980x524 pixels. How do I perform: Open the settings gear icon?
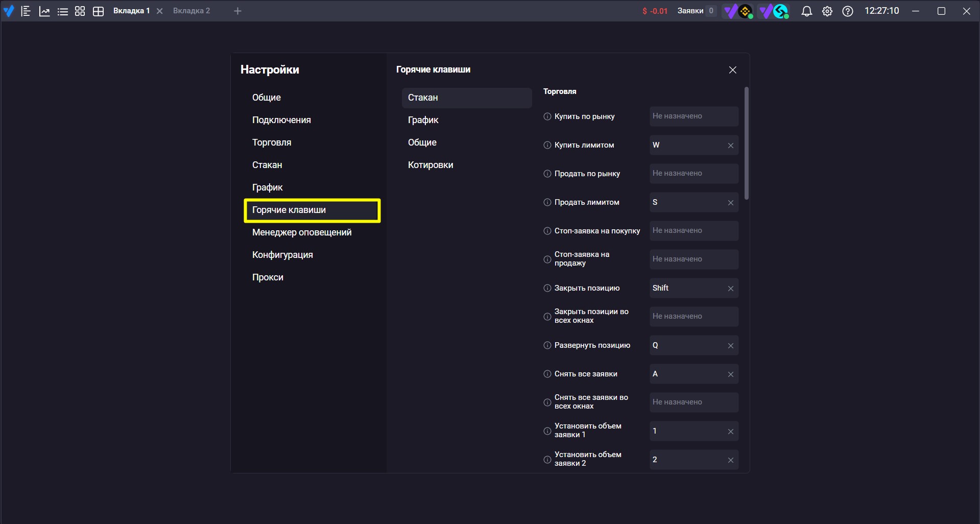click(827, 11)
